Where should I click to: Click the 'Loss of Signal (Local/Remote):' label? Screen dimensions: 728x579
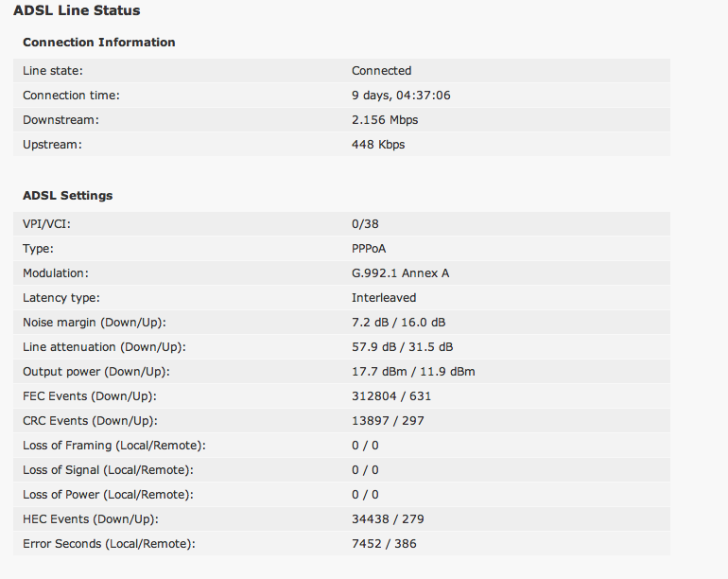[x=108, y=470]
